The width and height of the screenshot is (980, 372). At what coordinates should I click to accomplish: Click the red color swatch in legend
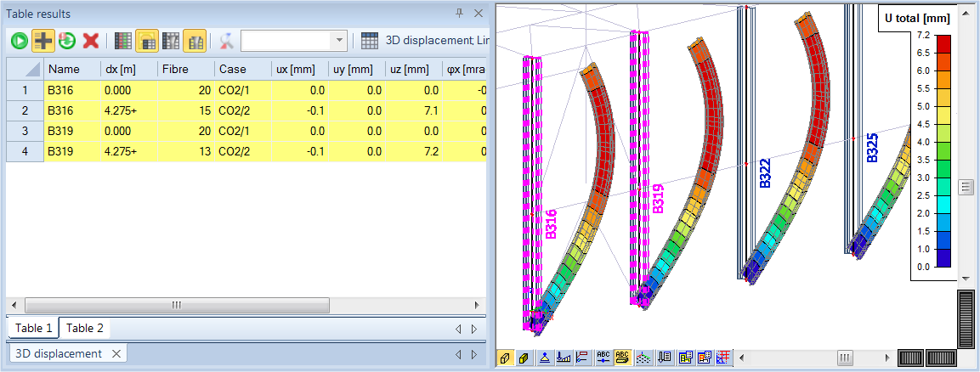[943, 42]
